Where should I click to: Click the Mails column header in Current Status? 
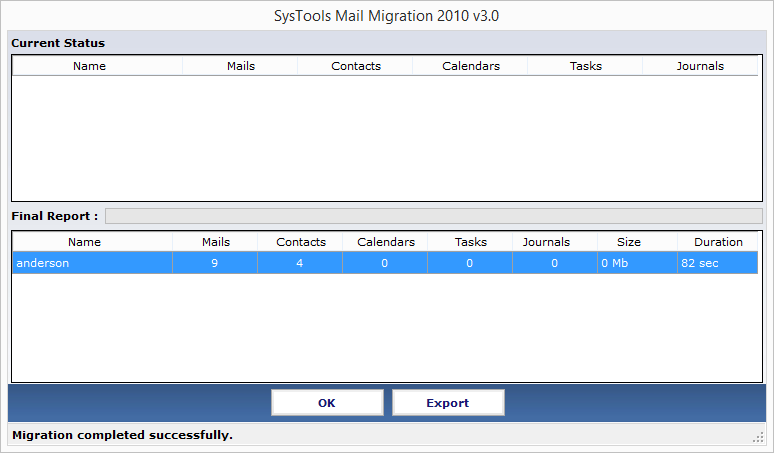(240, 66)
